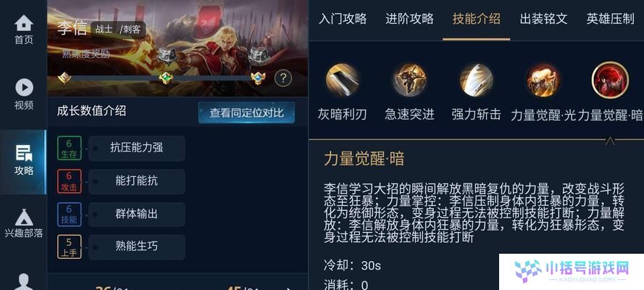
Task: Switch to the 出装铭文 tab
Action: pos(543,19)
